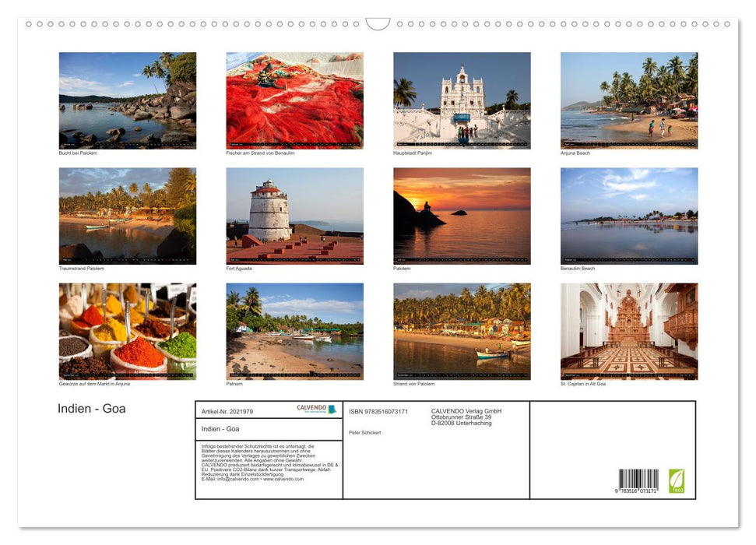The image size is (756, 545).
Task: View the spice market photo from Anjuna
Action: coord(127,329)
